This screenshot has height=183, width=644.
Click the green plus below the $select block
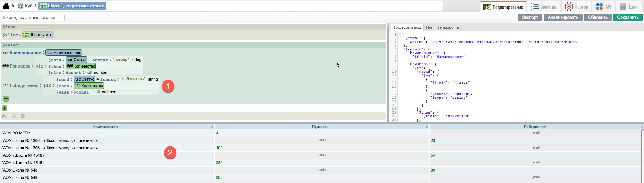5,108
